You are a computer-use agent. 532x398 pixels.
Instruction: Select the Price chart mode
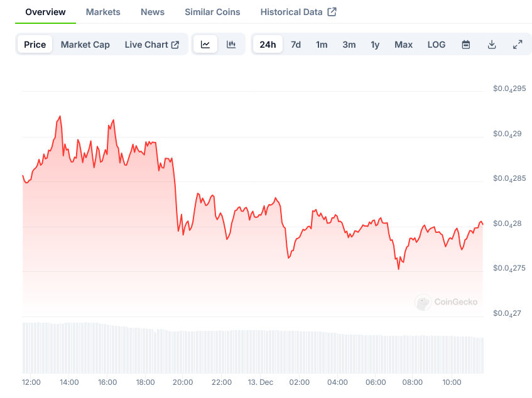click(x=35, y=45)
